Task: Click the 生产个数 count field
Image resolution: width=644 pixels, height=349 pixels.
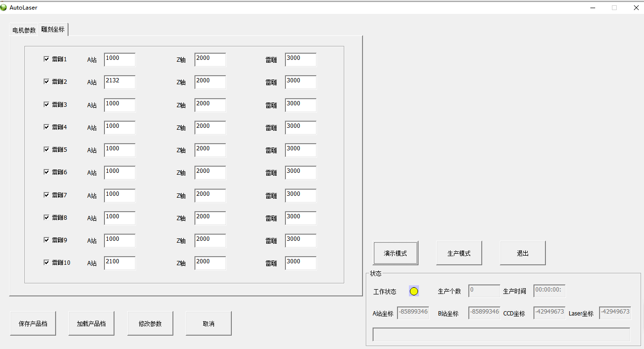Action: 484,291
